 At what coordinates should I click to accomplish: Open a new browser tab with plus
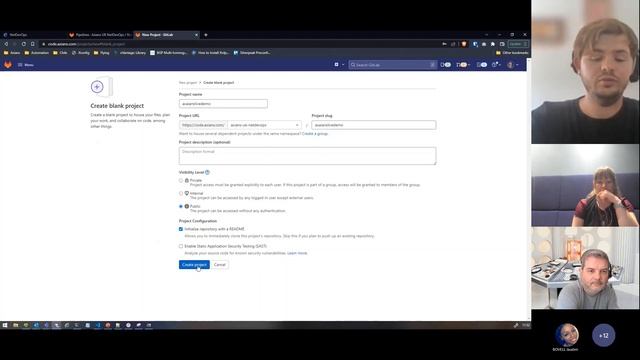[206, 35]
